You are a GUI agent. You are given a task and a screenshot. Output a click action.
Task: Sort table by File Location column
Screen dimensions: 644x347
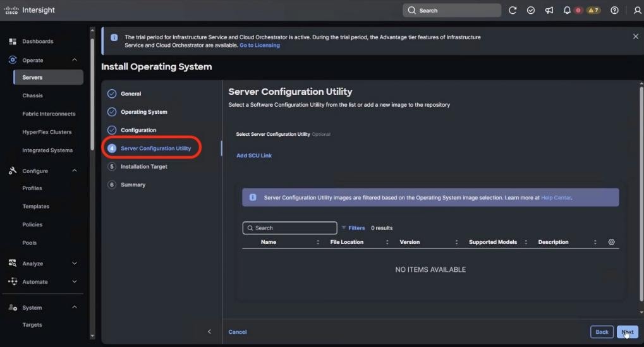387,242
